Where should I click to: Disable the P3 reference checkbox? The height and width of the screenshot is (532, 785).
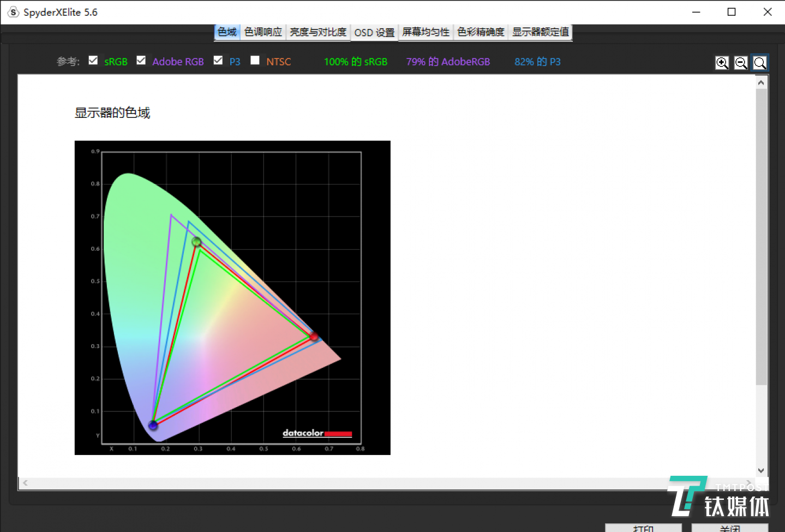218,61
